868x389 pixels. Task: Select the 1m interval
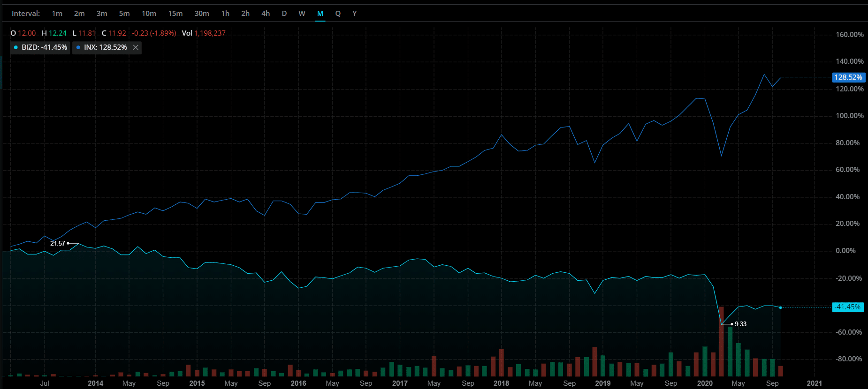tap(57, 14)
